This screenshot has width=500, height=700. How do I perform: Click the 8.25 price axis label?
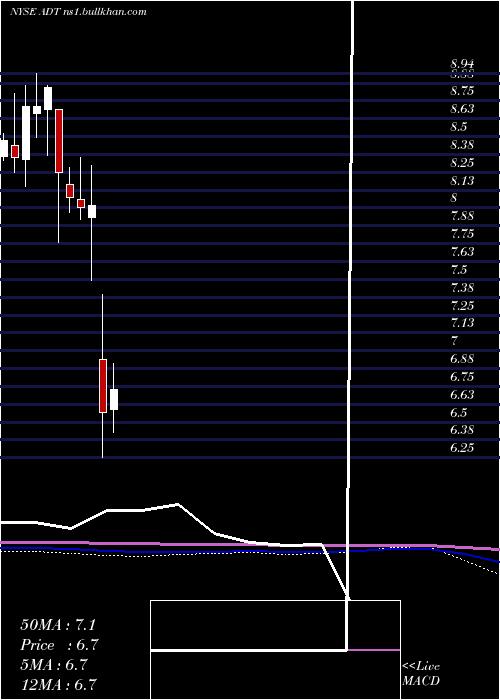(x=462, y=162)
